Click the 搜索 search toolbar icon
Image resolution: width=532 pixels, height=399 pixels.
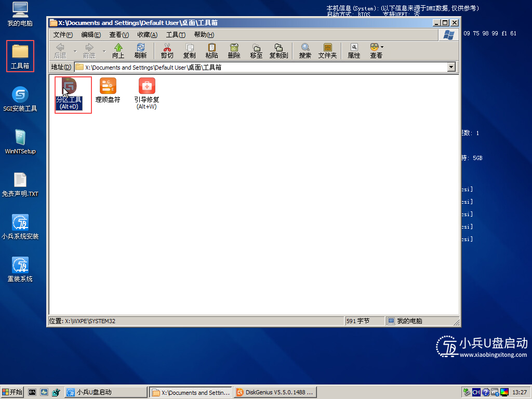(305, 50)
